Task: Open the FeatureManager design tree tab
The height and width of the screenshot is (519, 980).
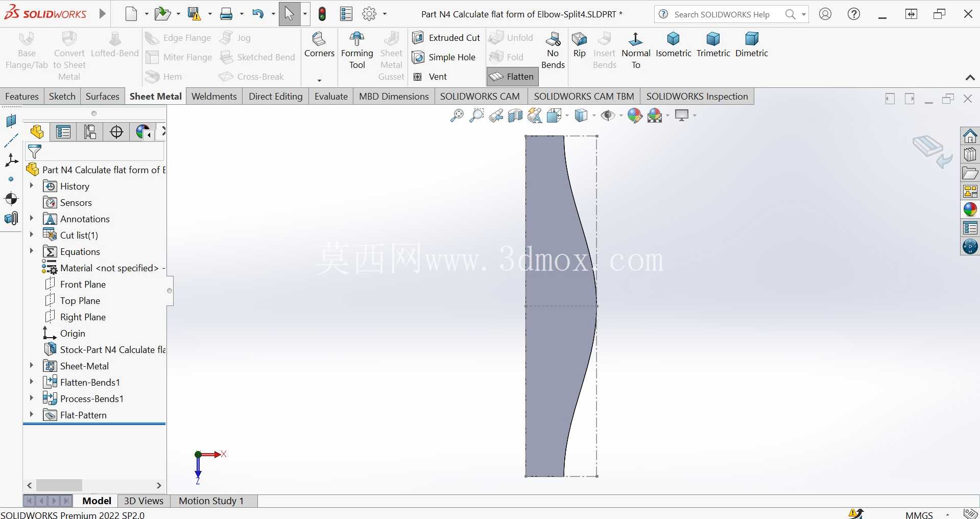Action: (37, 132)
